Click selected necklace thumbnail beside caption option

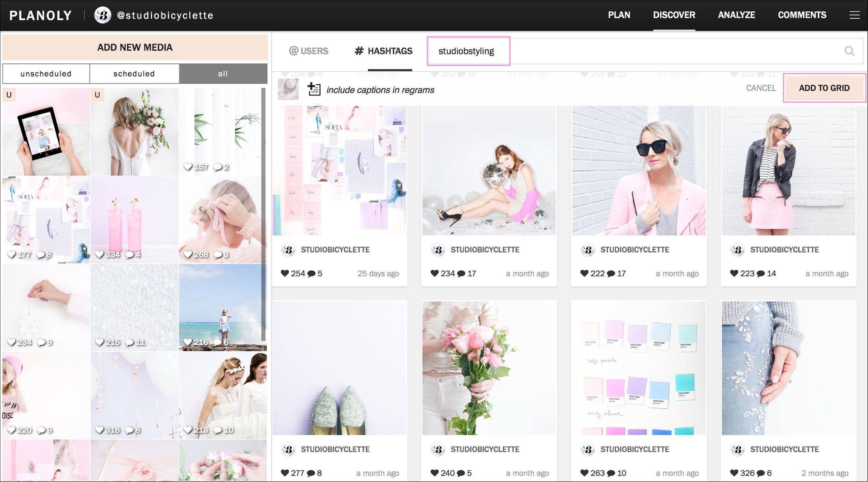pos(288,89)
